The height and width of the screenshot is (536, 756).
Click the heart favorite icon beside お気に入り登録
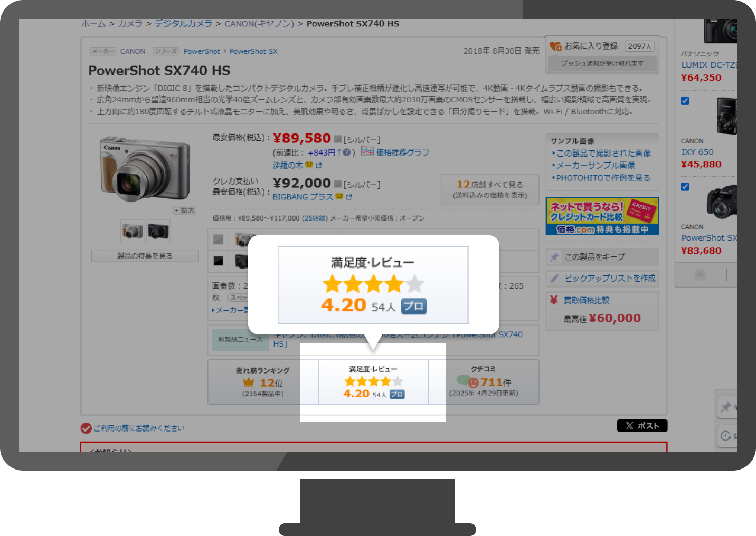pyautogui.click(x=555, y=46)
